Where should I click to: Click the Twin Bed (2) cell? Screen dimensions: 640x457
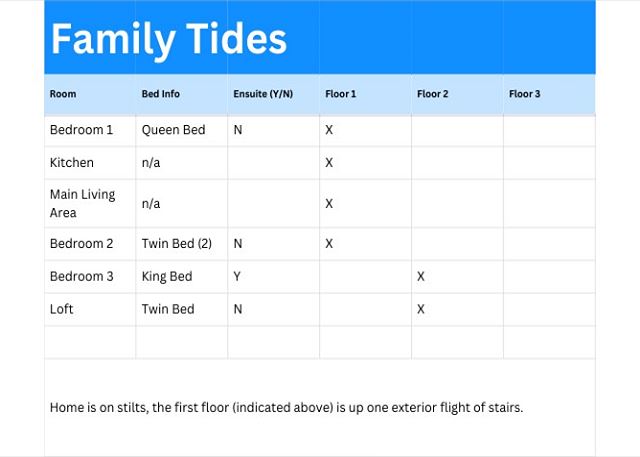177,243
